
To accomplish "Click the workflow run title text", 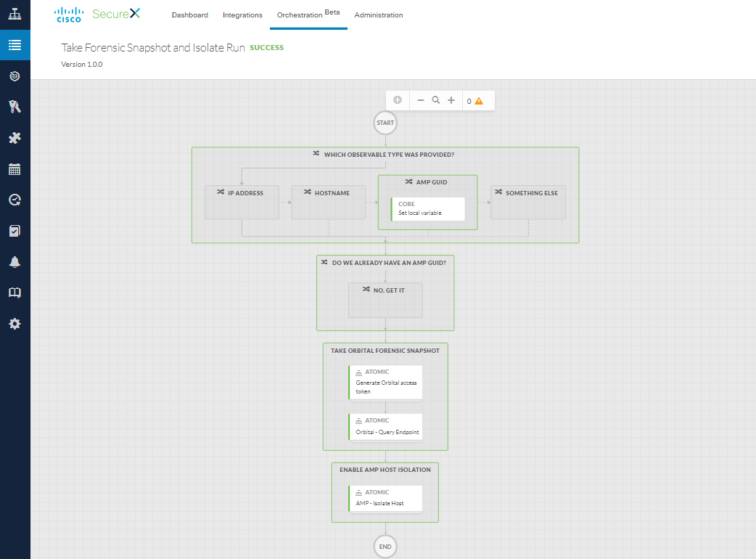I will click(153, 48).
